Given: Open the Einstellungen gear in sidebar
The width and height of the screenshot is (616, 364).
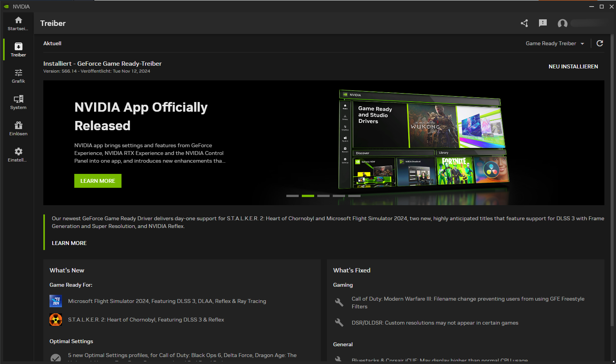Looking at the screenshot, I should click(x=18, y=155).
